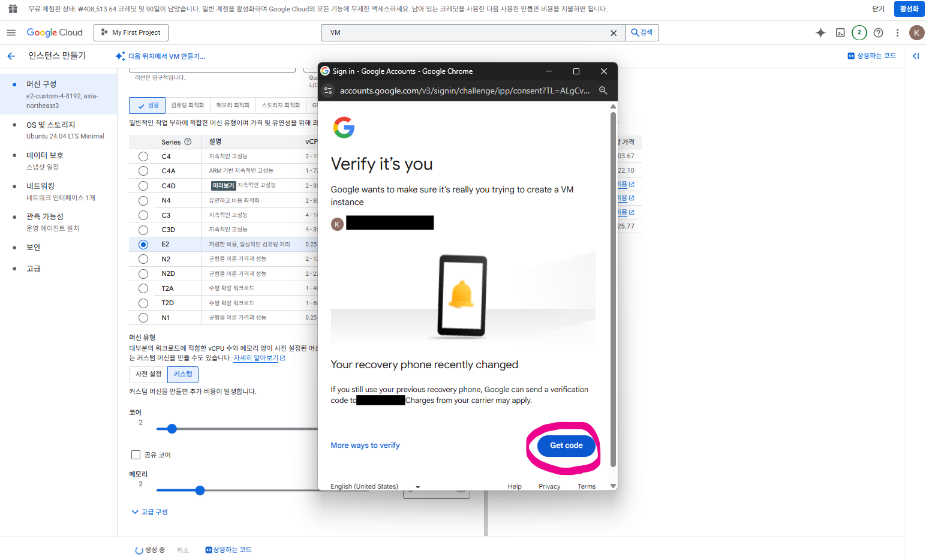
Task: Select the C4A series radio button
Action: 143,171
